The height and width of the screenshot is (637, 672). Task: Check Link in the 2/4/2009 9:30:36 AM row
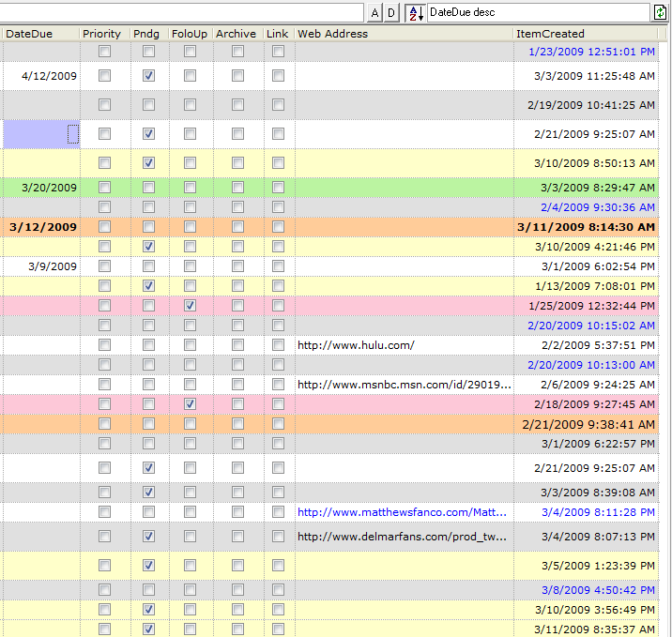click(278, 207)
